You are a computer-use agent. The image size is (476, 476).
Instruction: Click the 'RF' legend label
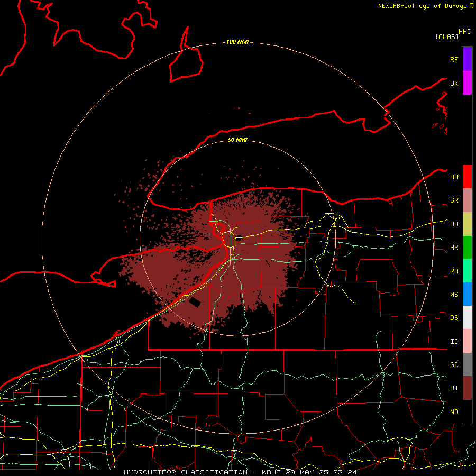[x=454, y=59]
